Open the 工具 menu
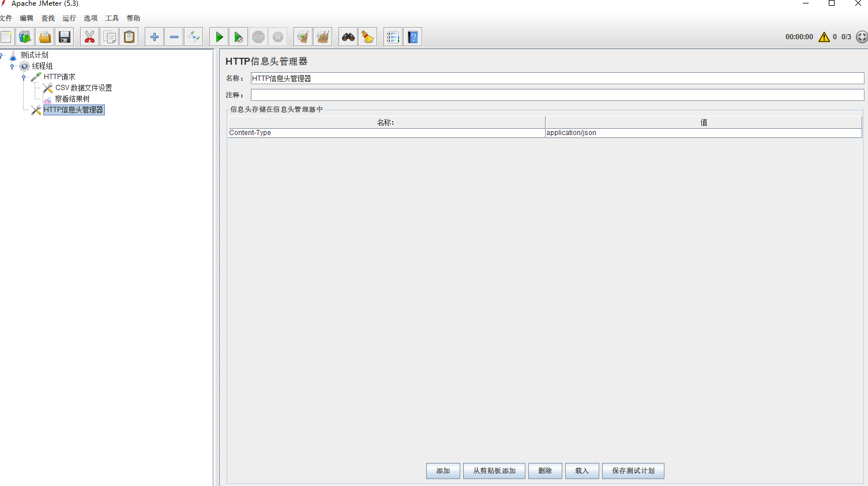 [112, 18]
